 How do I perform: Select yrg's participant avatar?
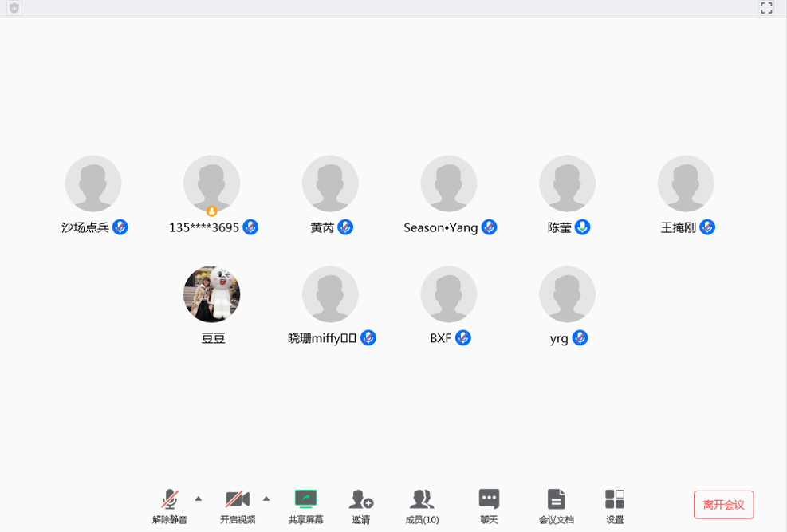tap(567, 294)
